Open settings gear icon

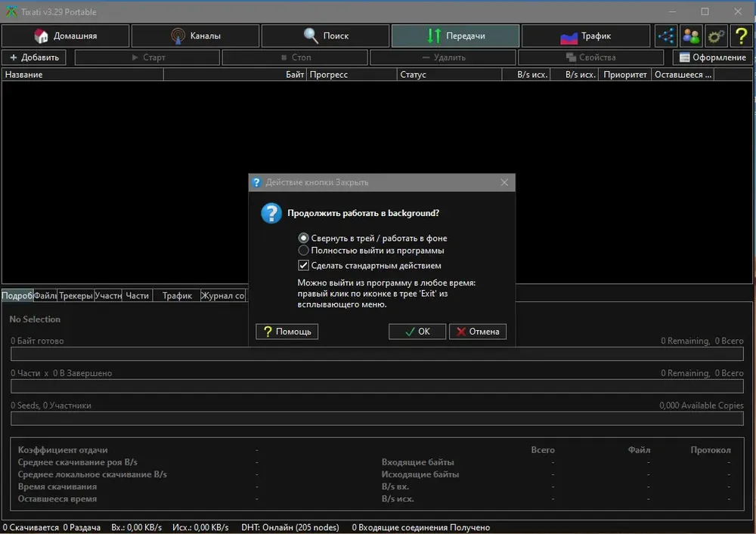click(x=716, y=35)
